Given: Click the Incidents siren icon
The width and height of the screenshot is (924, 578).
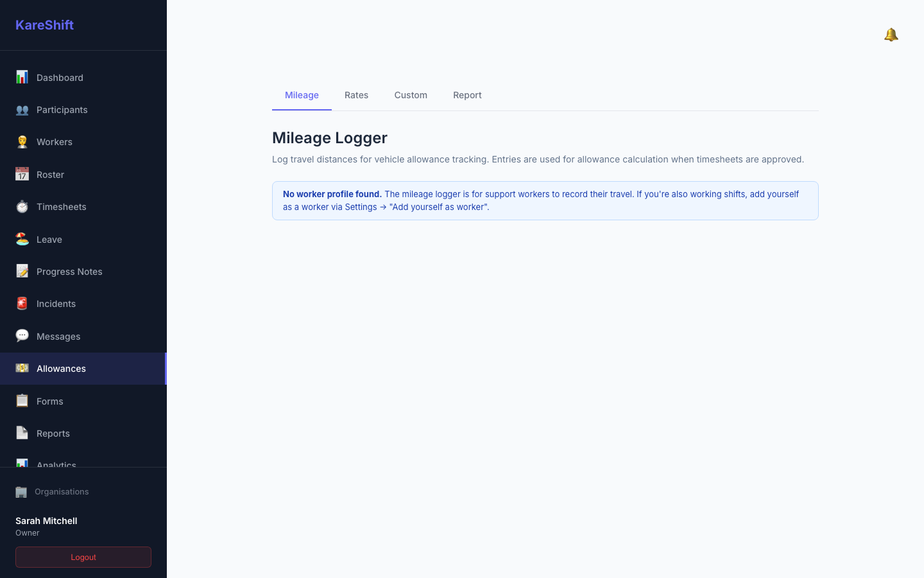Looking at the screenshot, I should pyautogui.click(x=22, y=304).
